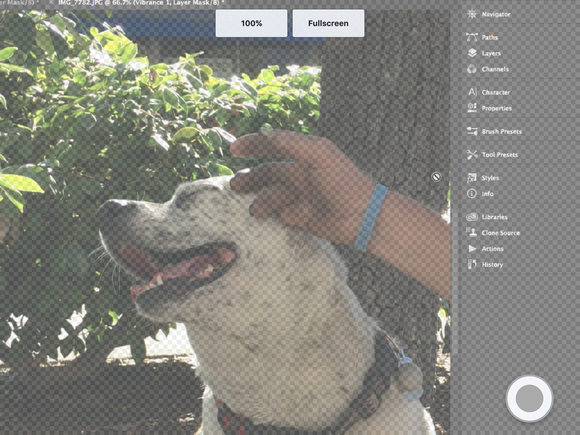Open the Layers panel icon

472,53
